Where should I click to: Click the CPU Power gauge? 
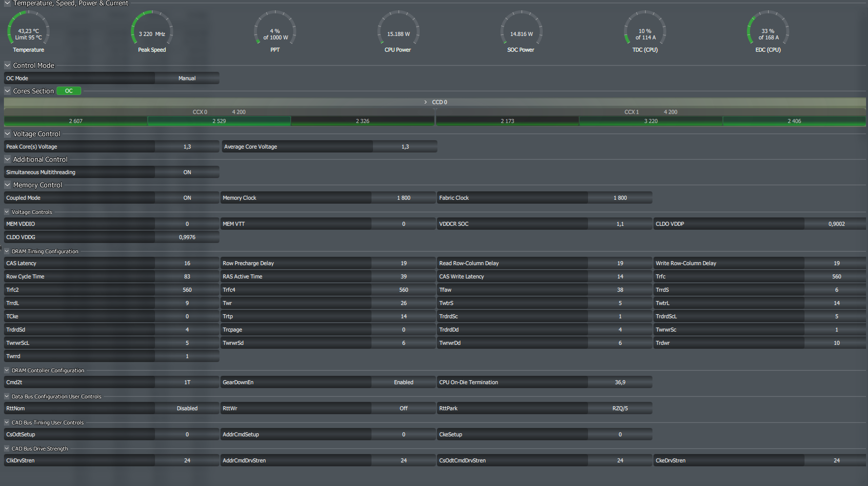(x=398, y=30)
